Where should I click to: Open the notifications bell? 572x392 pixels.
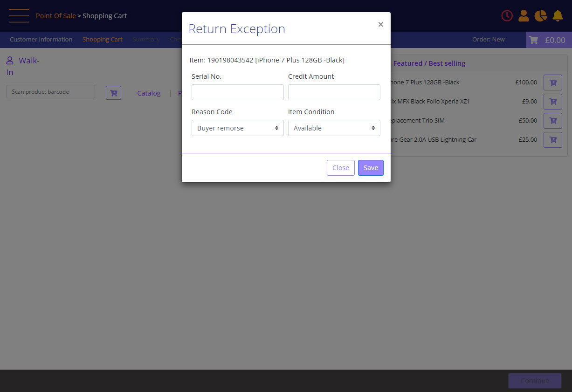[558, 16]
